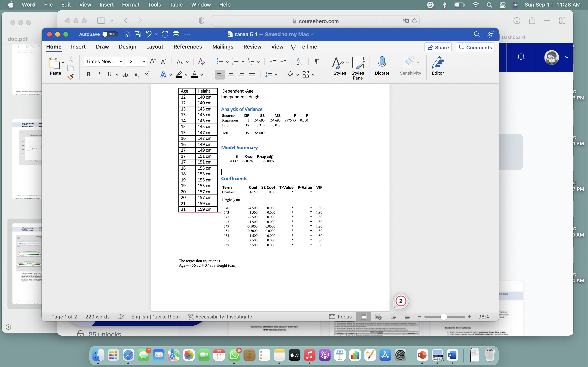Select the Format Painter tool

pyautogui.click(x=71, y=76)
